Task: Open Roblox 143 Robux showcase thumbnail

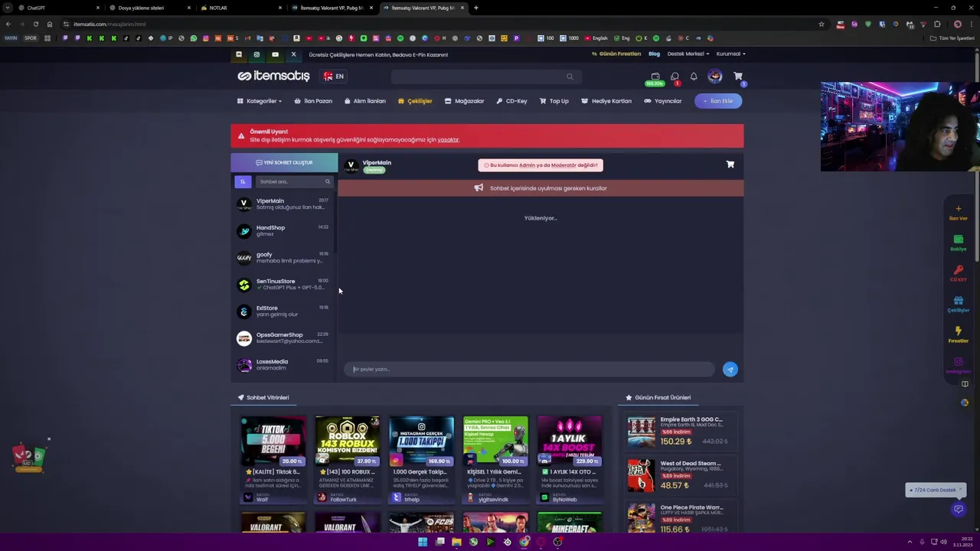Action: pyautogui.click(x=348, y=441)
